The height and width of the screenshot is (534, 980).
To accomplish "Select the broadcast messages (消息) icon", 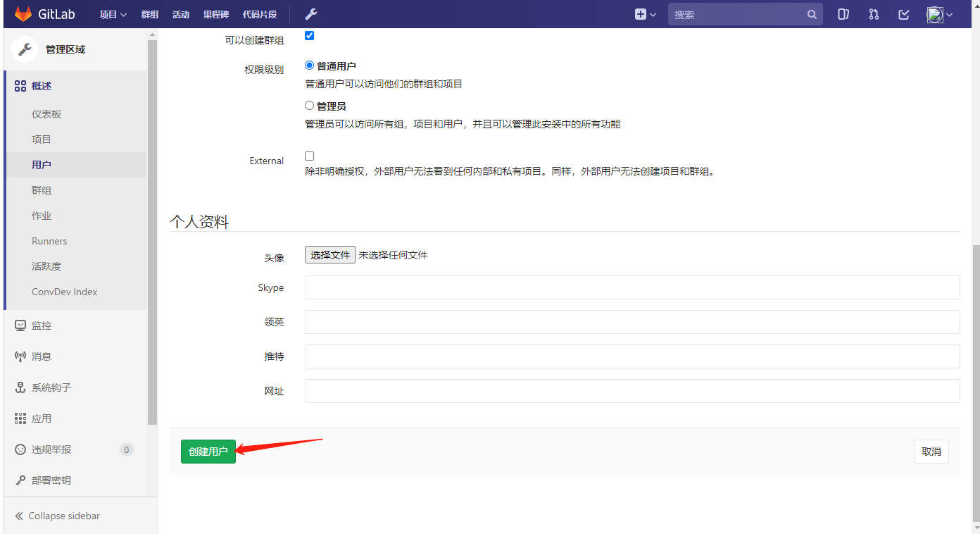I will coord(20,356).
